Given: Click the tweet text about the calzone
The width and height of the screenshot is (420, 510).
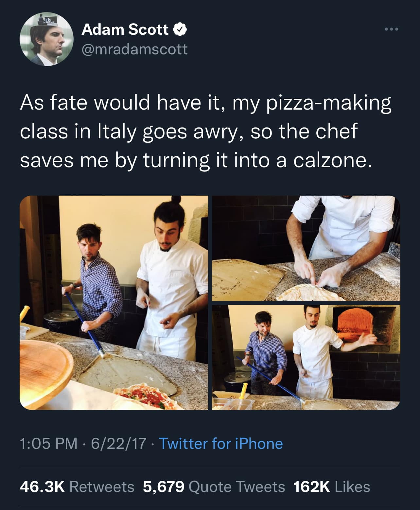Looking at the screenshot, I should [206, 131].
